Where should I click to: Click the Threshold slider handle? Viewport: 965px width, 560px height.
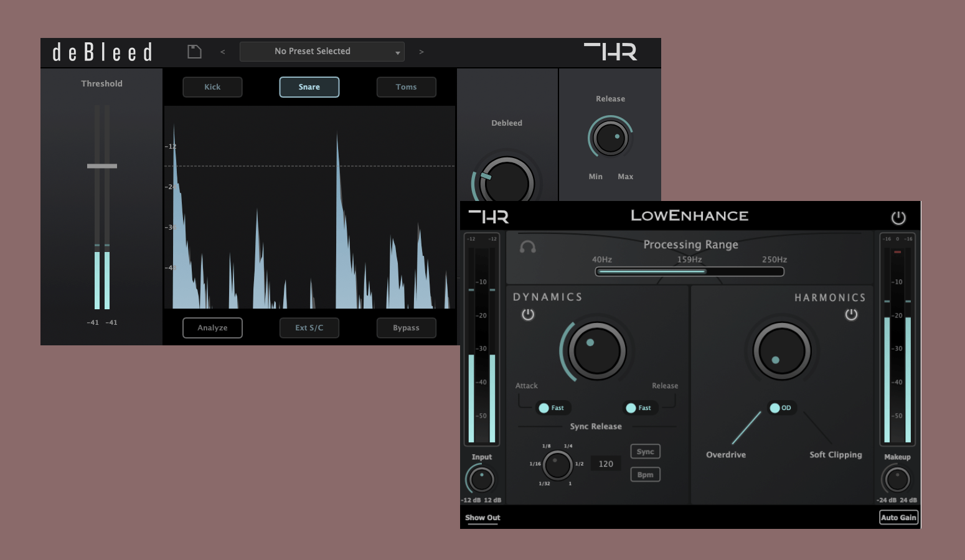(102, 166)
